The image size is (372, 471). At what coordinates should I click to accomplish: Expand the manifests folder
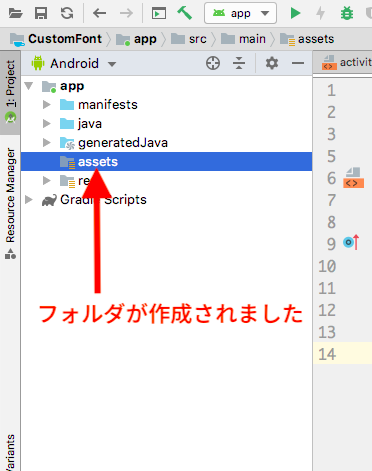[x=47, y=105]
